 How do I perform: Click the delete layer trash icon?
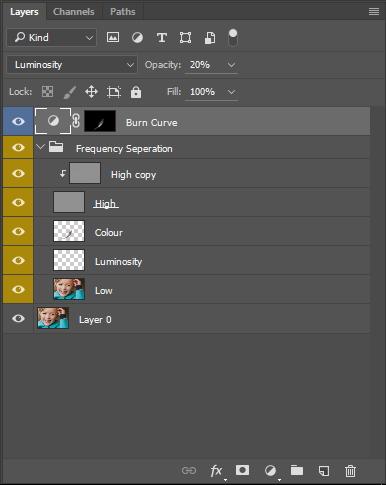[350, 471]
